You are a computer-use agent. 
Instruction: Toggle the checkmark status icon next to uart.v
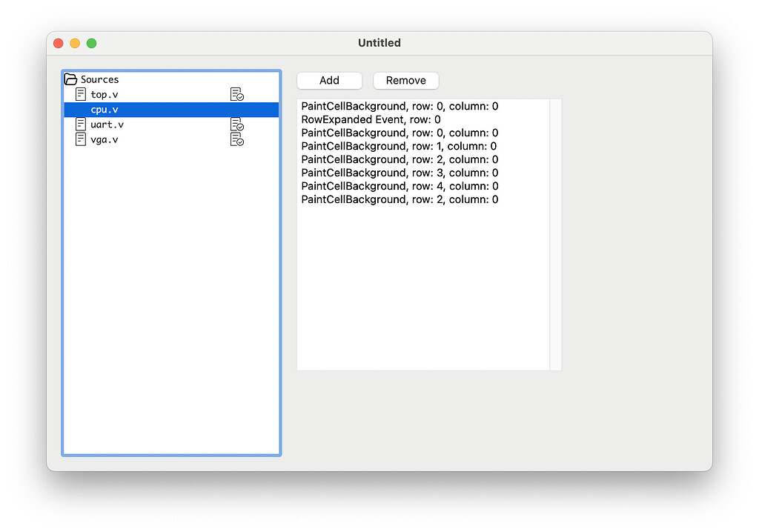click(236, 124)
